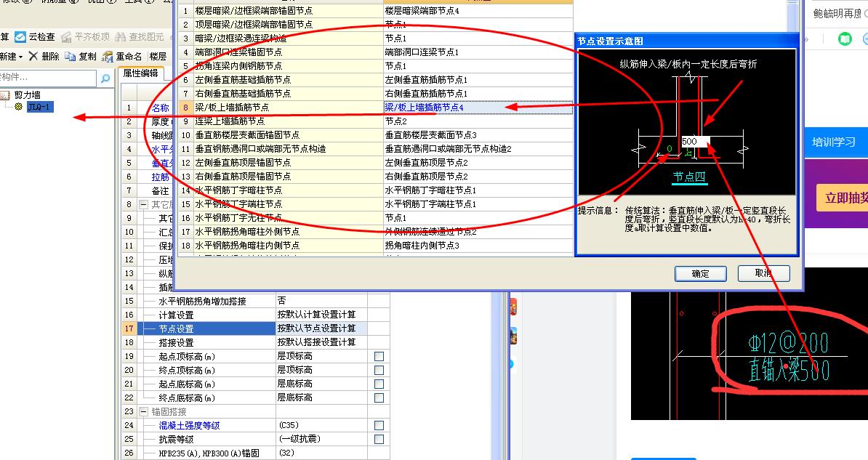This screenshot has width=868, height=460.
Task: Select the JLQ-1 tree item
Action: coord(40,107)
